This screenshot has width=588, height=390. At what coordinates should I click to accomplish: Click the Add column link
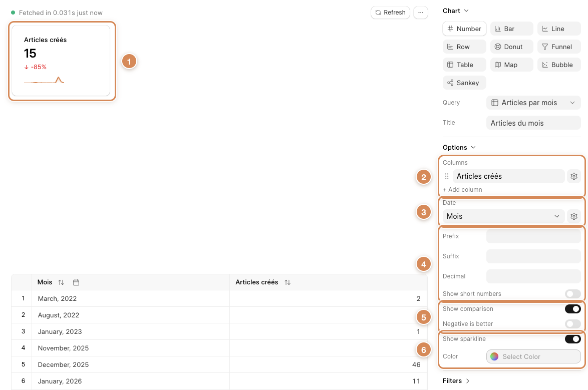coord(462,190)
